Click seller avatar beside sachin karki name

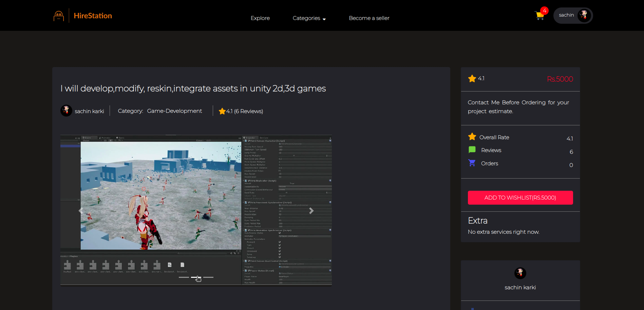click(66, 110)
